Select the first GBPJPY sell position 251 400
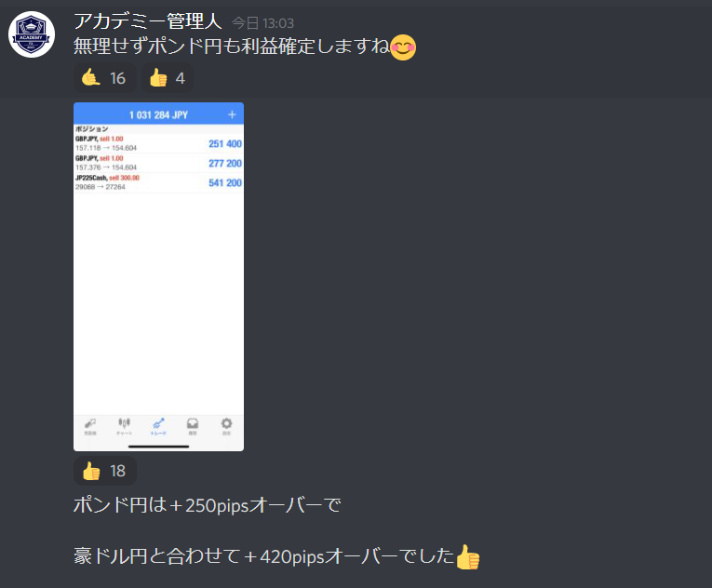This screenshot has height=588, width=712. pyautogui.click(x=158, y=143)
